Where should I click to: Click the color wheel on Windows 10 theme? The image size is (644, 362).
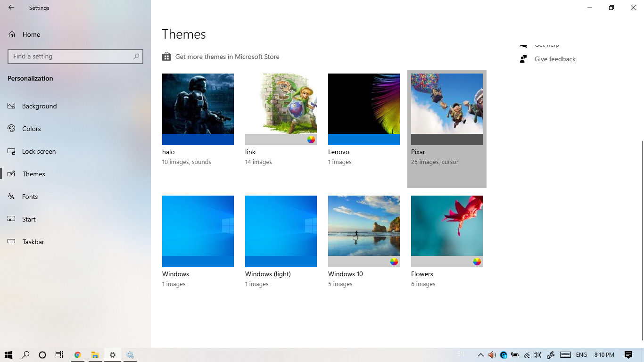click(x=394, y=262)
